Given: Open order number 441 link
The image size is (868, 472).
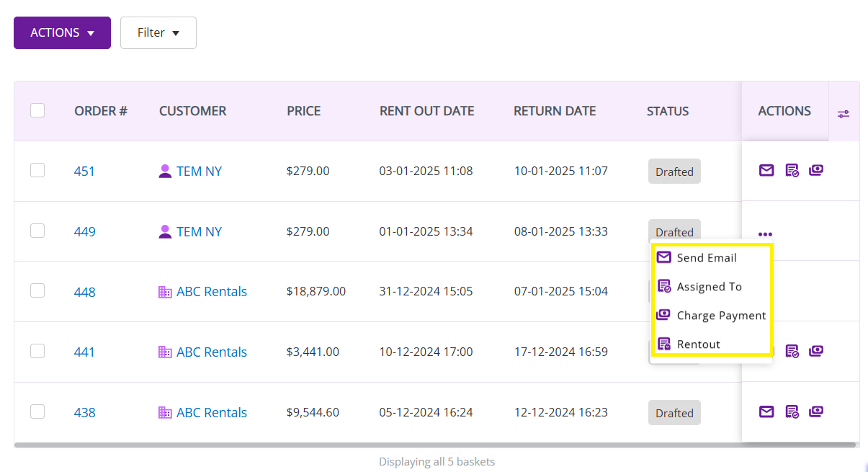Looking at the screenshot, I should point(84,352).
